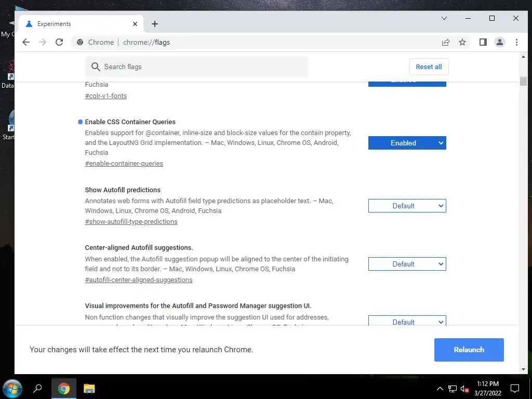Open the Windows Start menu
The height and width of the screenshot is (399, 532).
tap(12, 389)
